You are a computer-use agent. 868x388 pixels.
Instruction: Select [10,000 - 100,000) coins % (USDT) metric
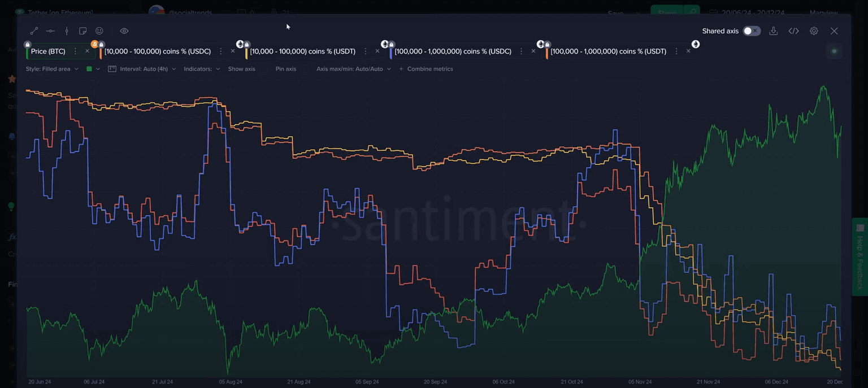pos(302,51)
